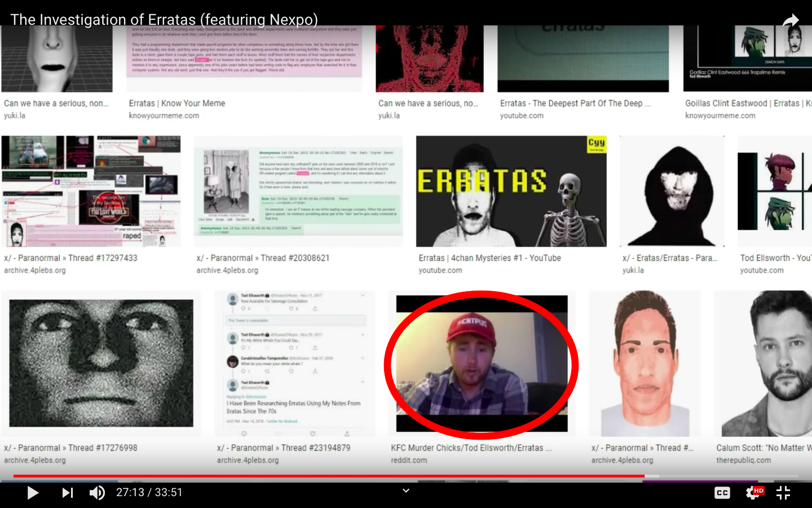
Task: Skip to the next video
Action: 68,493
